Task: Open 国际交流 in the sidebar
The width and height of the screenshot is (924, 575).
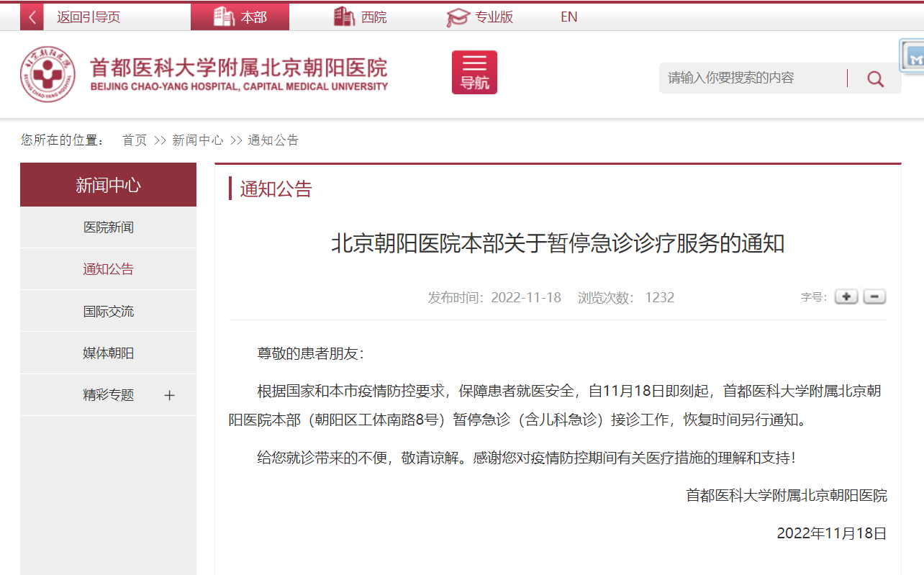Action: click(108, 312)
